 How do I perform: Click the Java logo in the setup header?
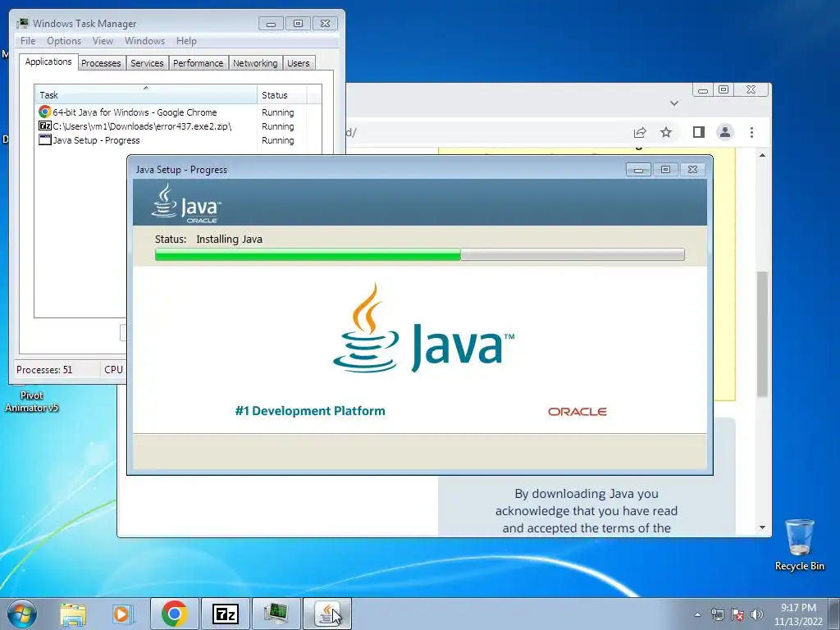tap(186, 203)
